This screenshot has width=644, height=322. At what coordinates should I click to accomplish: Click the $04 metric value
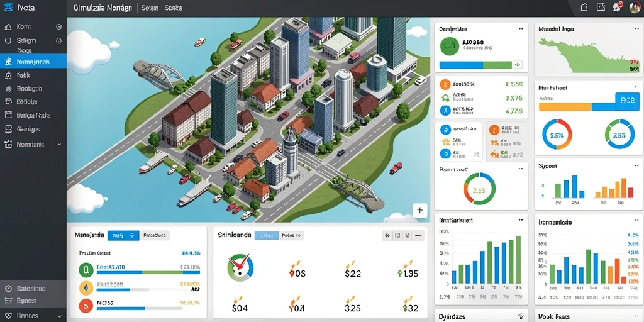[x=240, y=308]
